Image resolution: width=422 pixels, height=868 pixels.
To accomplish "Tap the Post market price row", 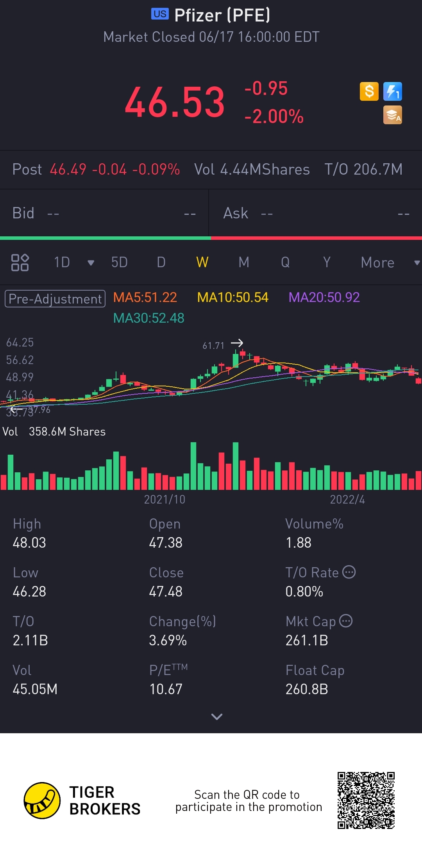I will [96, 170].
